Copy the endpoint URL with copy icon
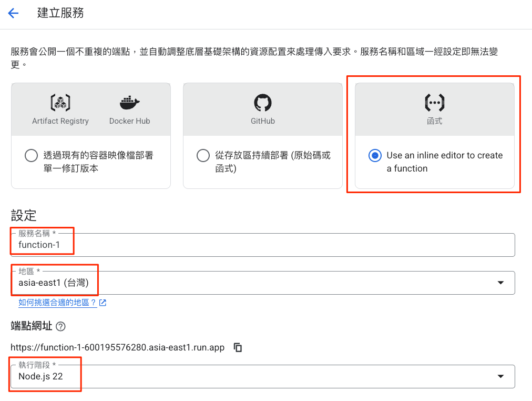The height and width of the screenshot is (401, 532). [238, 347]
